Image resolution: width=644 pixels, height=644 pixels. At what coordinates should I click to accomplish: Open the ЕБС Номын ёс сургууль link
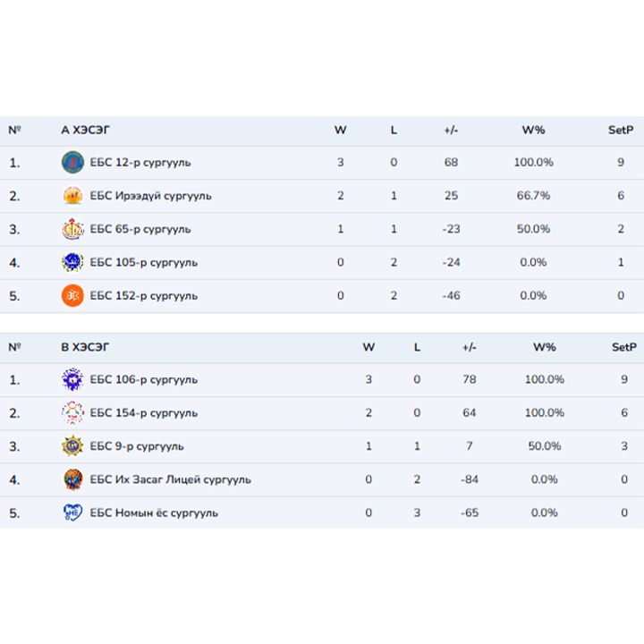pos(154,513)
